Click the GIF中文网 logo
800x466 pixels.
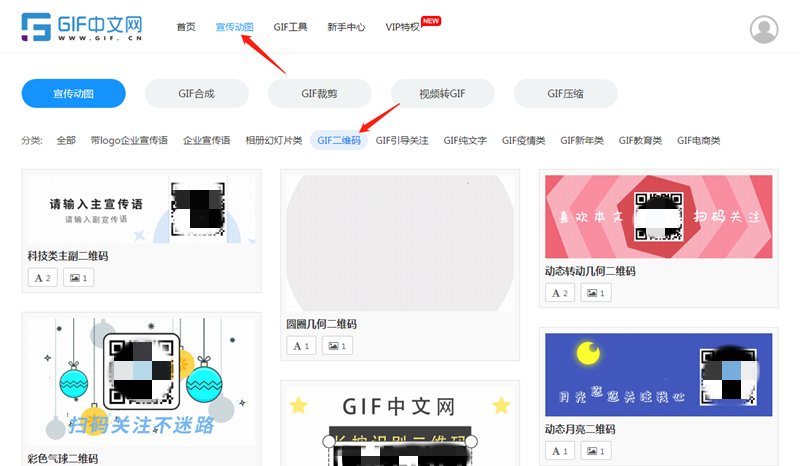click(82, 27)
